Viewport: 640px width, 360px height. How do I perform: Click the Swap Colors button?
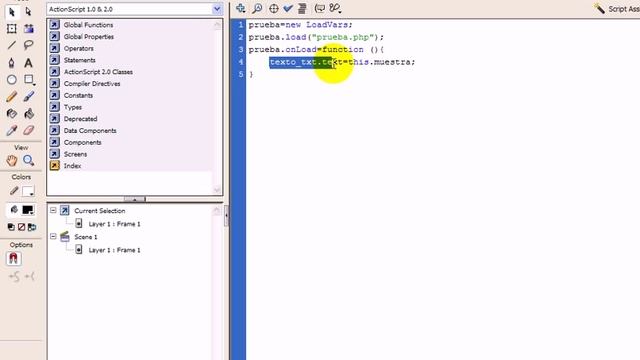[x=32, y=227]
